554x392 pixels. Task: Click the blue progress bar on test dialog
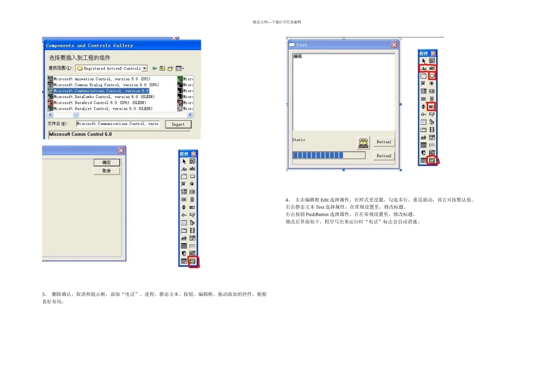[328, 156]
